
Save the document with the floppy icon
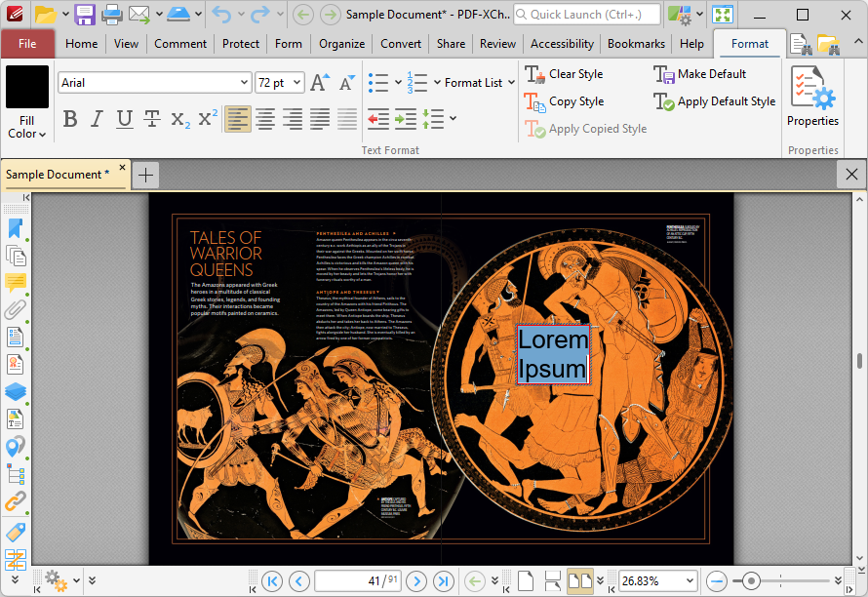tap(85, 15)
